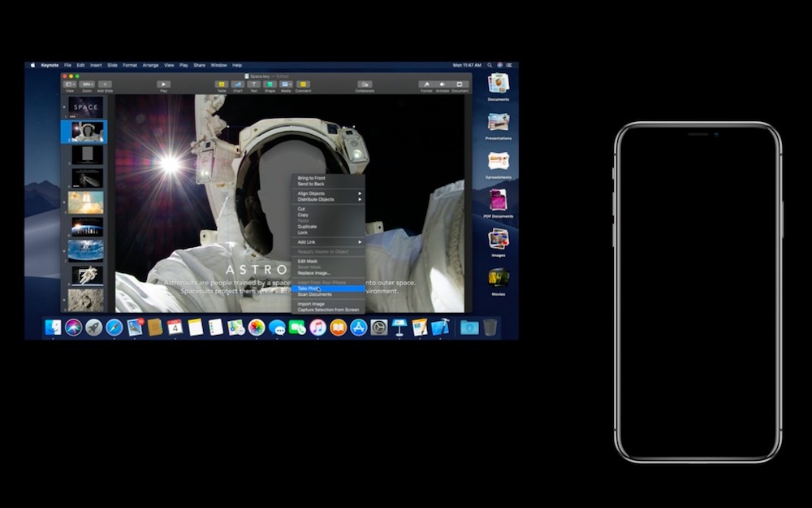Open the Presentations stack on the desktop
This screenshot has height=508, width=812.
pos(499,126)
